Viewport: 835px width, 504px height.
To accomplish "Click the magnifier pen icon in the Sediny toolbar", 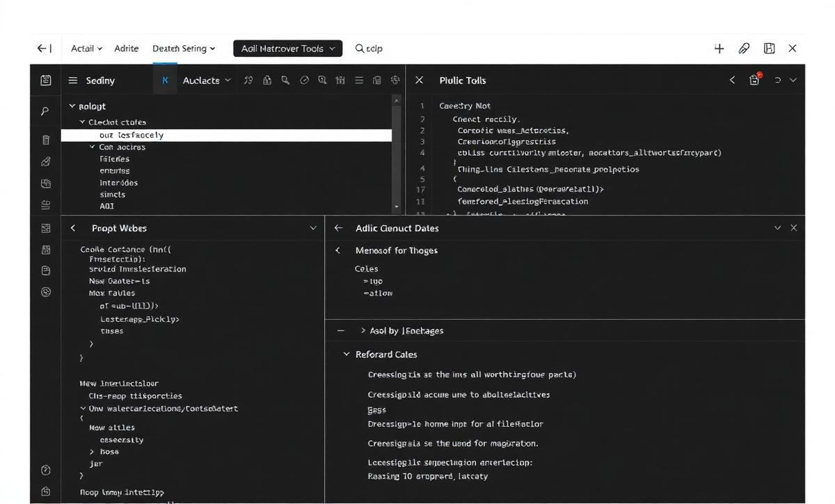I will click(x=285, y=81).
